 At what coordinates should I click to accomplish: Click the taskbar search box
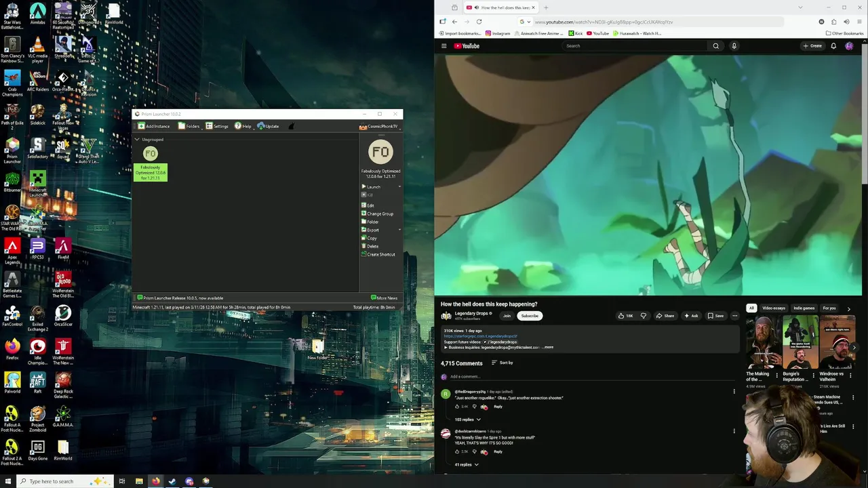[x=64, y=481]
